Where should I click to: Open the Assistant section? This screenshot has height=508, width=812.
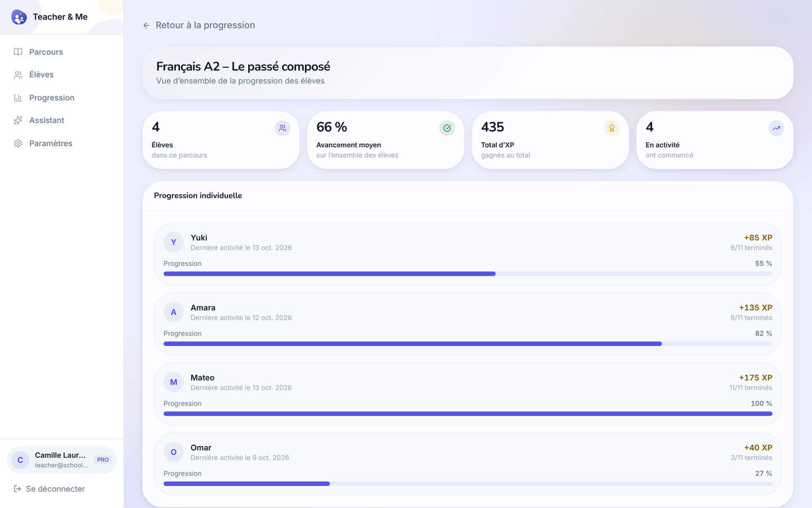[61, 120]
